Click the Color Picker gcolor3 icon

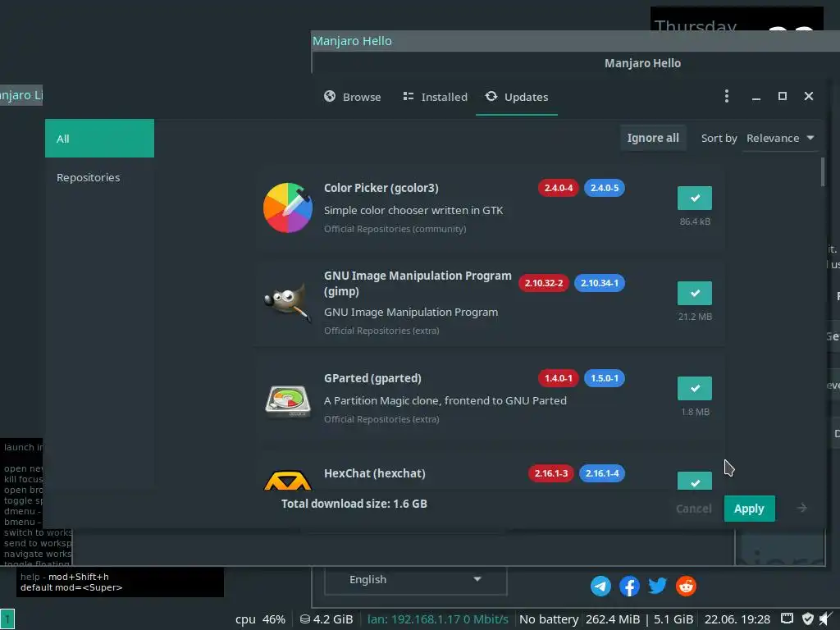coord(288,208)
